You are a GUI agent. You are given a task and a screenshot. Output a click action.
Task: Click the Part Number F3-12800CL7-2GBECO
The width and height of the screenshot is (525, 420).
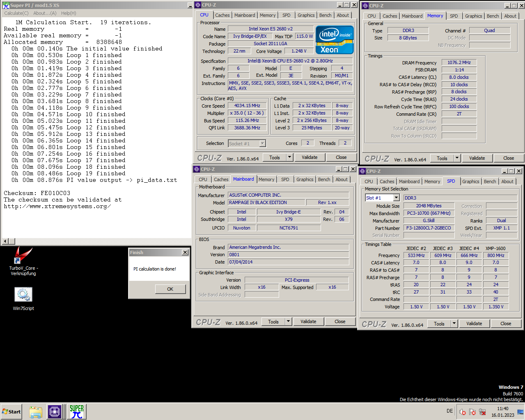point(429,228)
